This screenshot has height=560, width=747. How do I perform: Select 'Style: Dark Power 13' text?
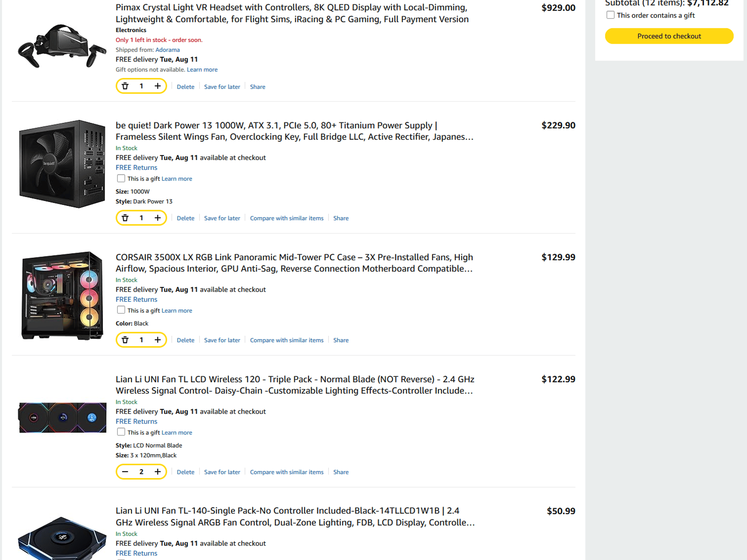[x=144, y=202]
